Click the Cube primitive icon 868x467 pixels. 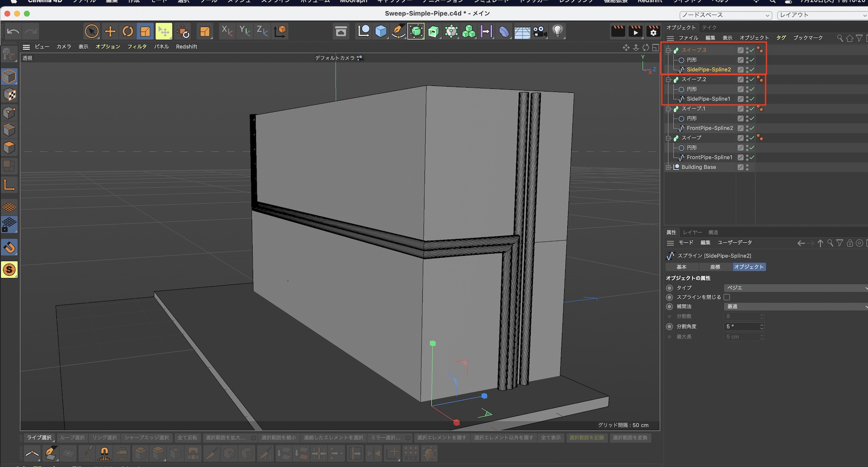tap(381, 31)
